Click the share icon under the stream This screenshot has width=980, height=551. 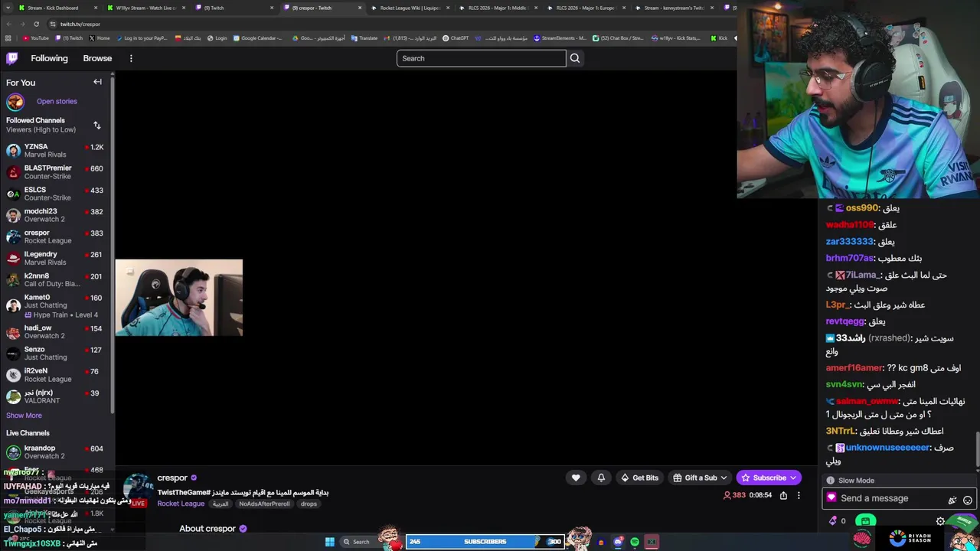tap(783, 495)
